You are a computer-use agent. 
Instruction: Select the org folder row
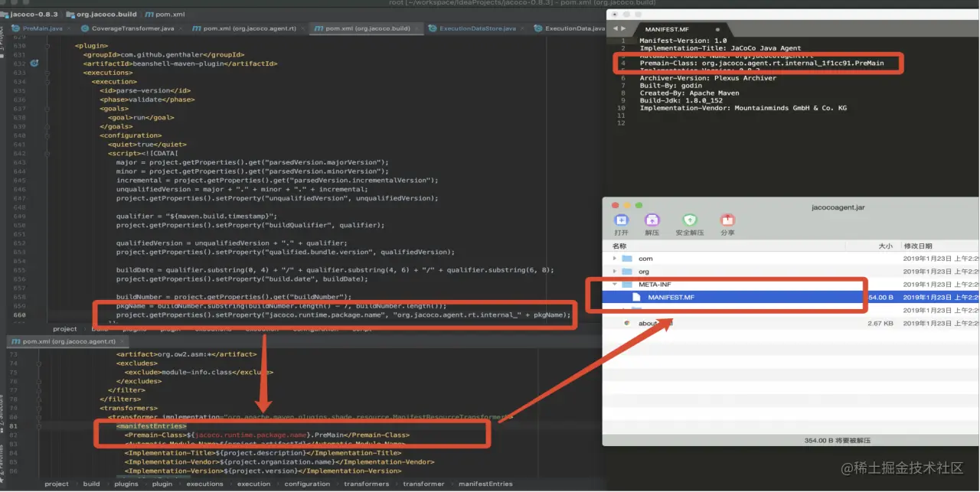[791, 272]
